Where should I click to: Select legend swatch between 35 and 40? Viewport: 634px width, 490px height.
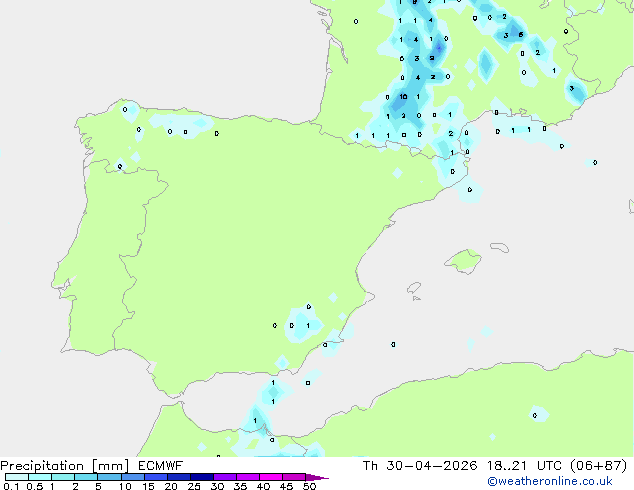click(x=247, y=477)
